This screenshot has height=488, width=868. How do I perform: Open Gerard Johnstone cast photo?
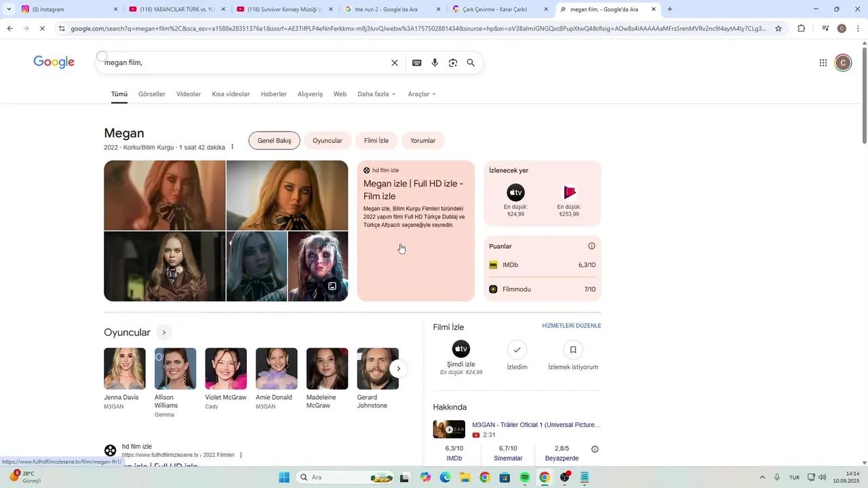click(378, 369)
